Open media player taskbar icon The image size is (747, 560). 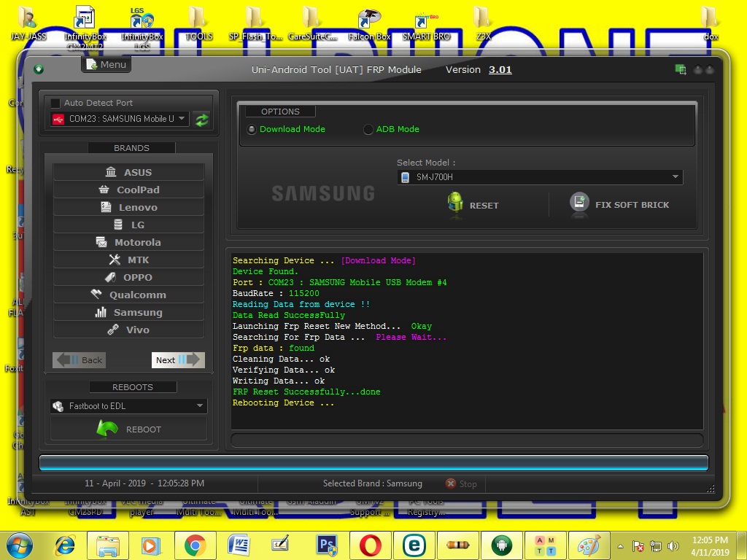(x=151, y=545)
